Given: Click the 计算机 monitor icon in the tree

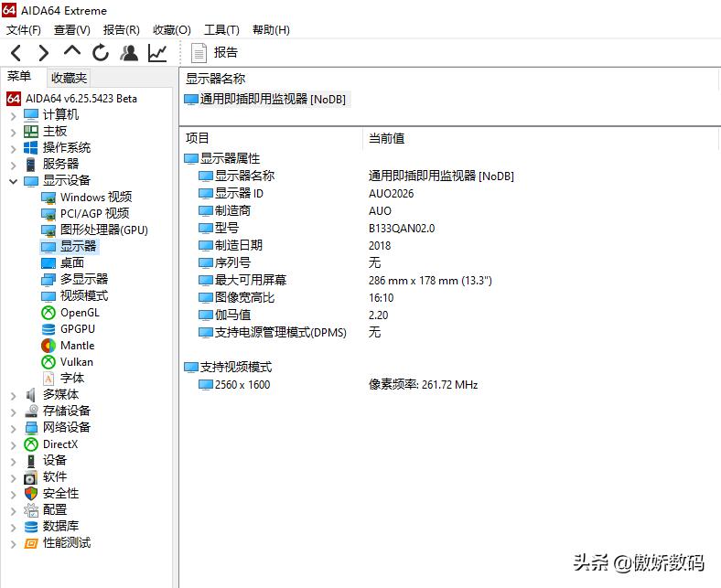Looking at the screenshot, I should tap(31, 114).
